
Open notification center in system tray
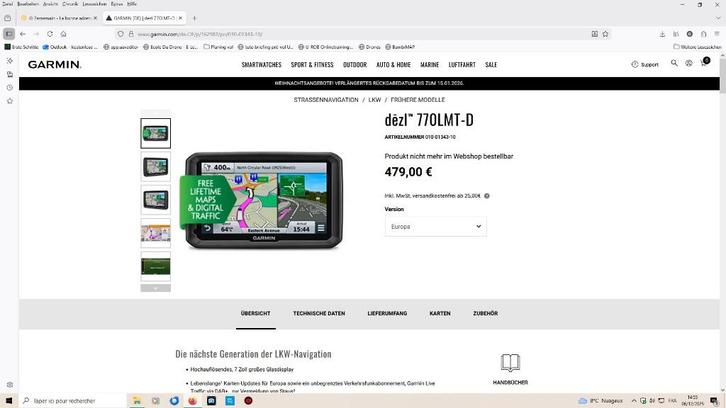click(715, 401)
